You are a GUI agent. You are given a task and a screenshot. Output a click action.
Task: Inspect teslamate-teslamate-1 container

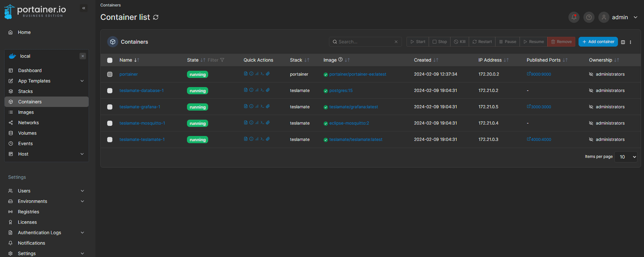(251, 139)
